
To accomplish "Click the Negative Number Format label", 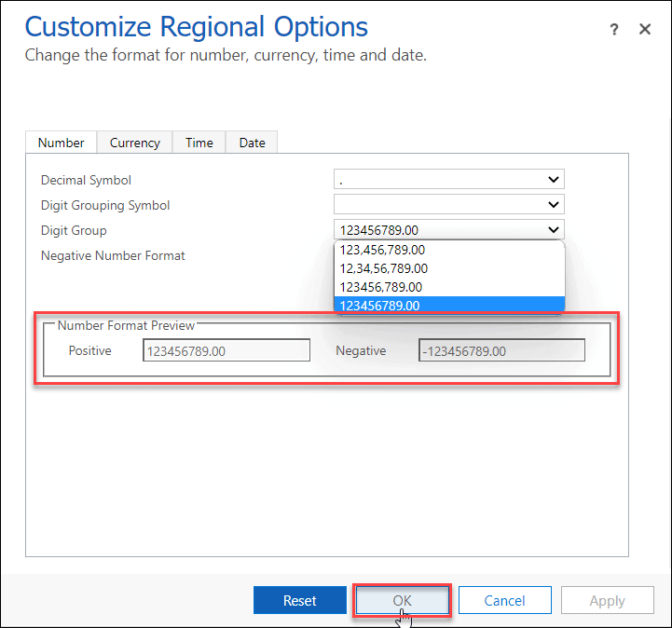I will [x=113, y=255].
